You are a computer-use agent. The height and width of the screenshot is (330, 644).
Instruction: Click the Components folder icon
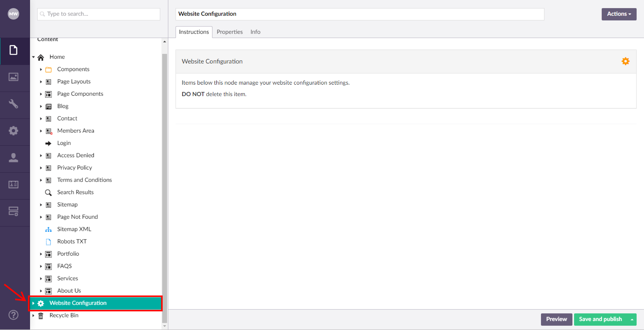pos(48,70)
